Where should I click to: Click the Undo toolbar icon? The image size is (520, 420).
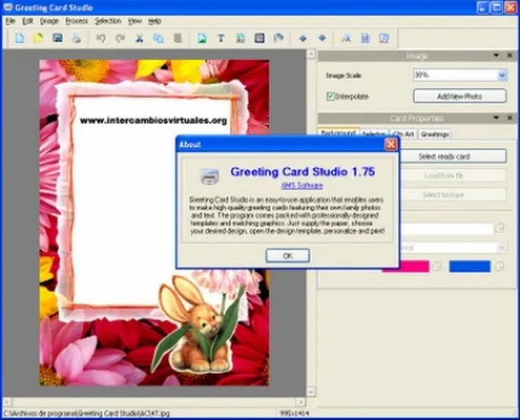click(101, 38)
